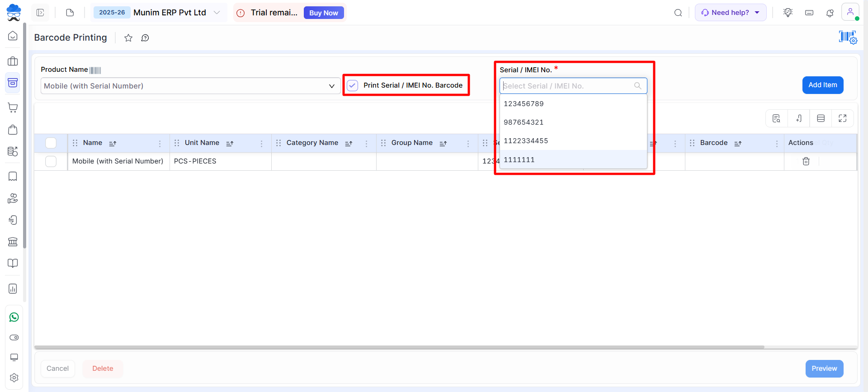Click the barcode settings icon
The width and height of the screenshot is (868, 392).
[x=848, y=37]
